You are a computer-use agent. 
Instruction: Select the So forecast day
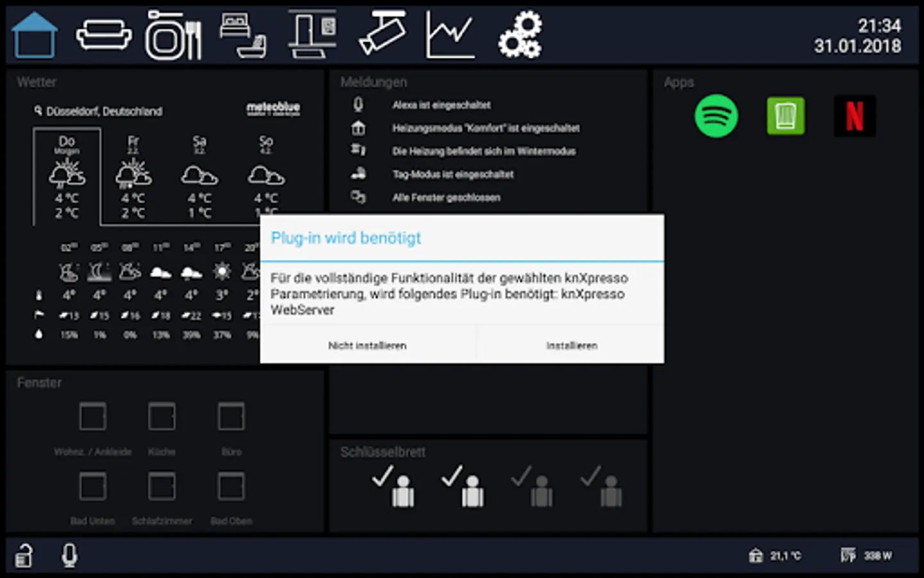click(266, 176)
